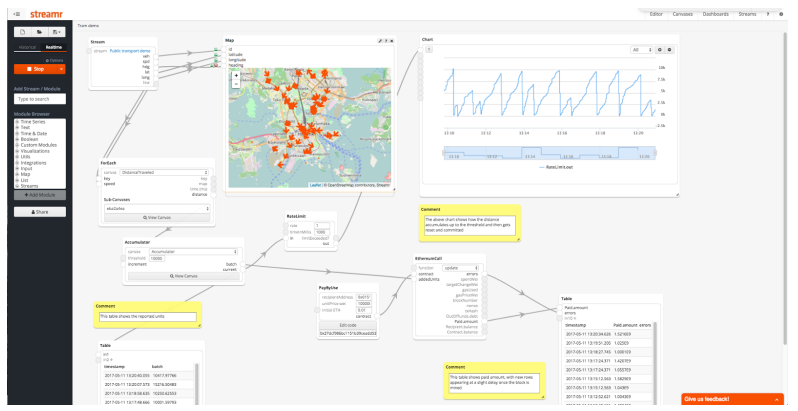Zoom out on the map
Screen dimensions: 798x411
pos(236,84)
